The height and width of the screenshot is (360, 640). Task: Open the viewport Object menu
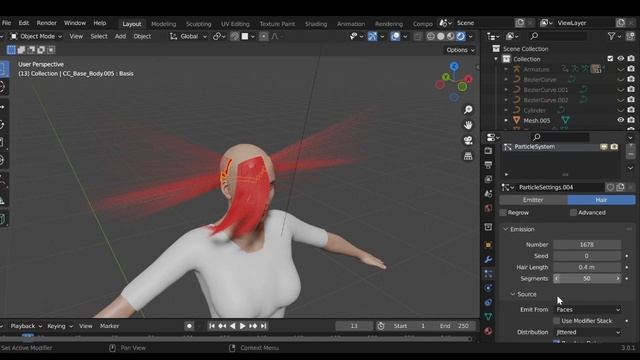click(x=142, y=36)
